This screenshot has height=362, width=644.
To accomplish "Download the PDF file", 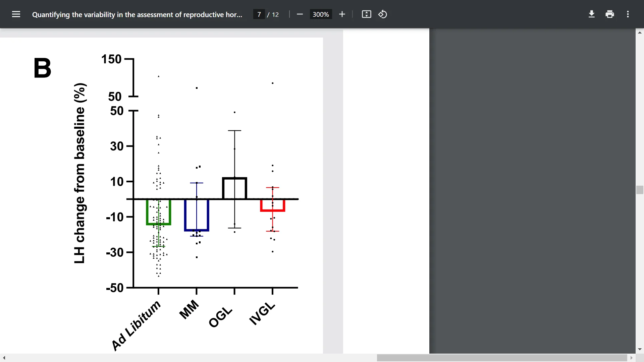I will (x=592, y=14).
